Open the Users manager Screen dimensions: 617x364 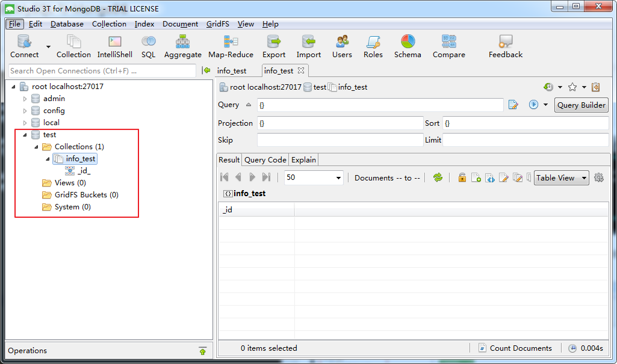tap(342, 46)
